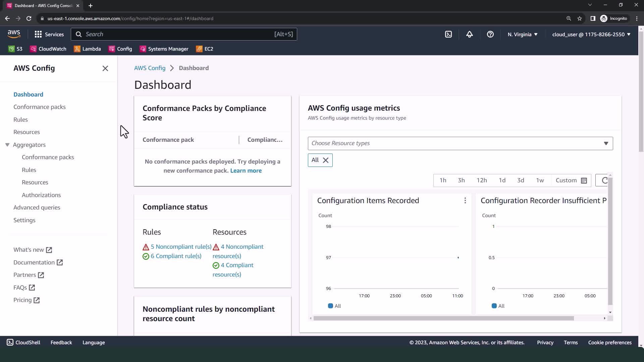Click the help question mark icon
Image resolution: width=644 pixels, height=362 pixels.
pyautogui.click(x=490, y=34)
